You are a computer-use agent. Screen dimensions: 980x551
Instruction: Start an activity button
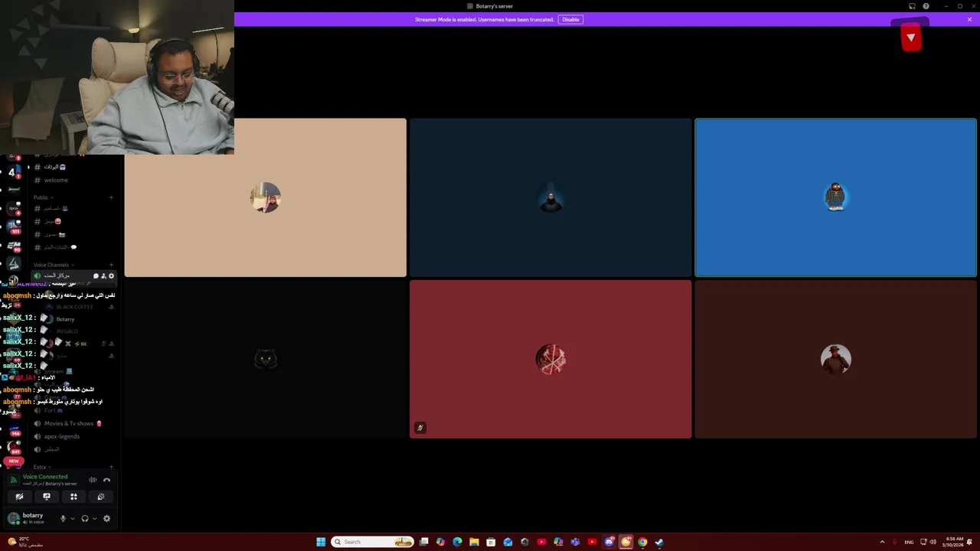click(x=73, y=497)
